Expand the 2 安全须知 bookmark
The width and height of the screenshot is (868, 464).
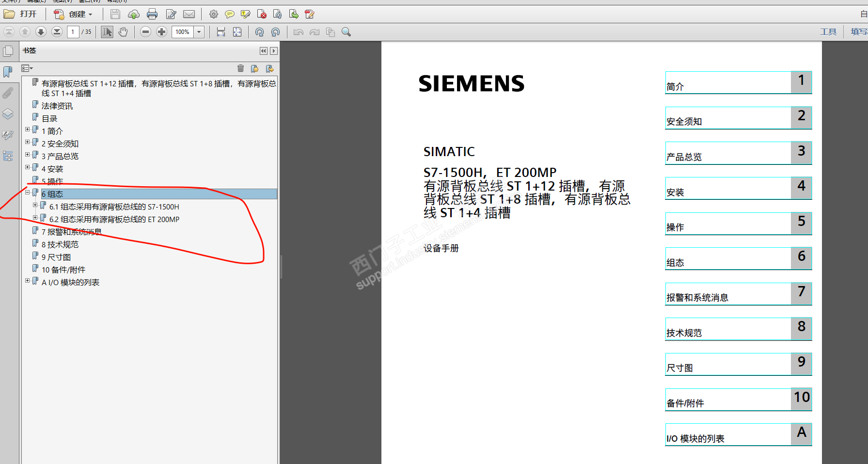(x=28, y=142)
